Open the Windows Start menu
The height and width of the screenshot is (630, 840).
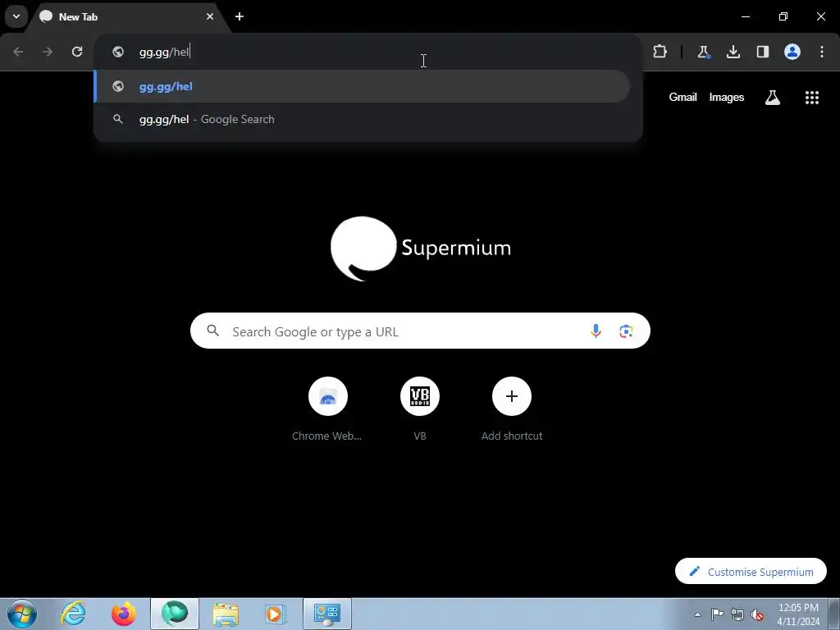(x=22, y=614)
